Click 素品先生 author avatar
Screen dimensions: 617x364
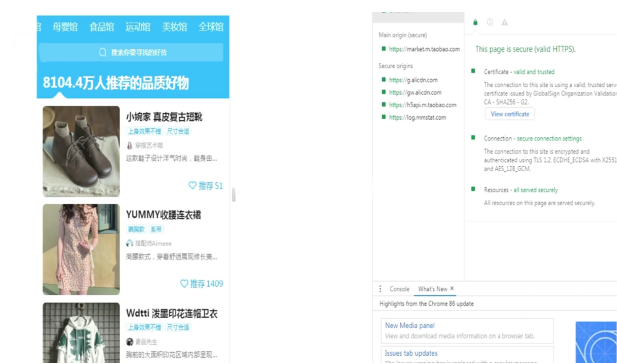point(129,342)
